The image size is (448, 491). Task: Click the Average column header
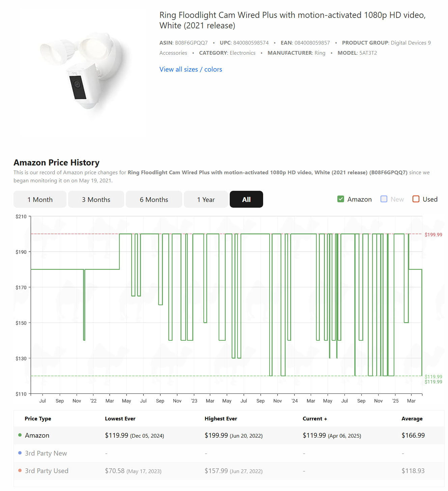click(412, 418)
